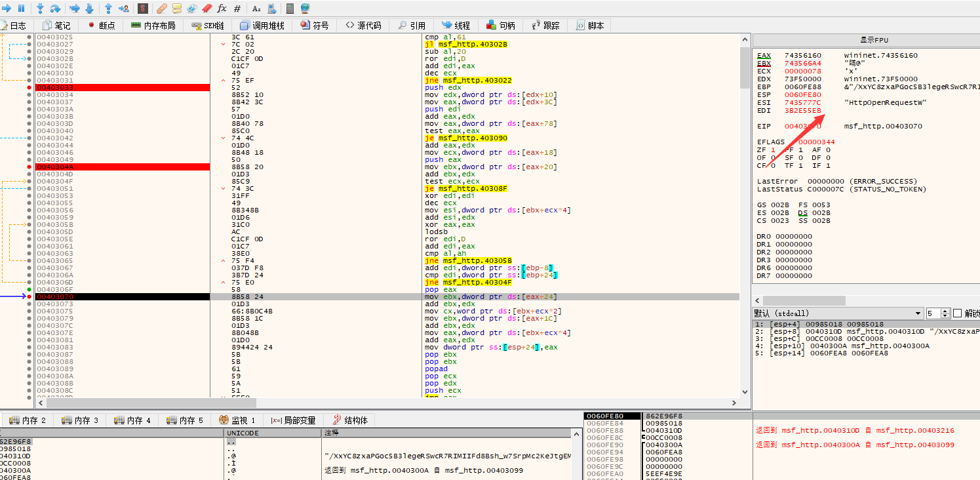980x480 pixels.
Task: Open the Comments speech-bubble icon
Action: point(177,9)
